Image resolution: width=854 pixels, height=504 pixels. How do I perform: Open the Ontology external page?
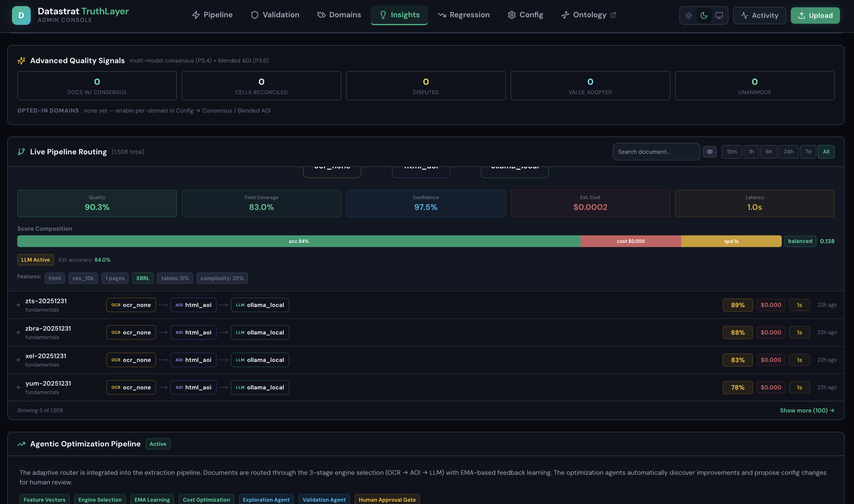(588, 15)
